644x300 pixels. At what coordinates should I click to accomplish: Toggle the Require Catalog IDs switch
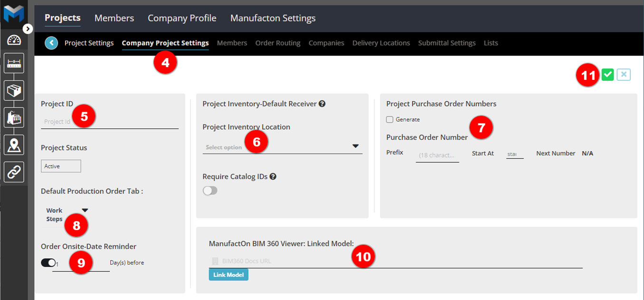click(210, 191)
